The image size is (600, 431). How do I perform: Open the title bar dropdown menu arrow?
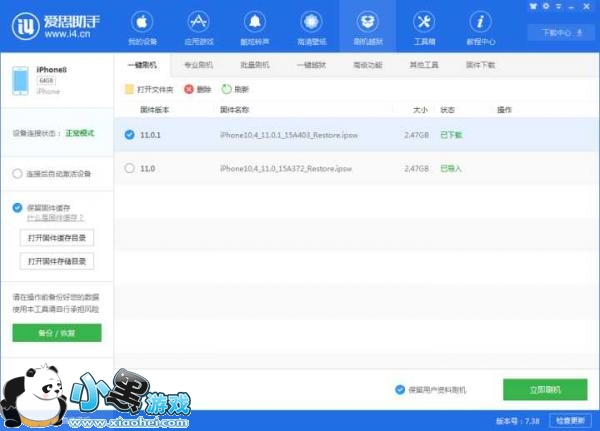559,7
